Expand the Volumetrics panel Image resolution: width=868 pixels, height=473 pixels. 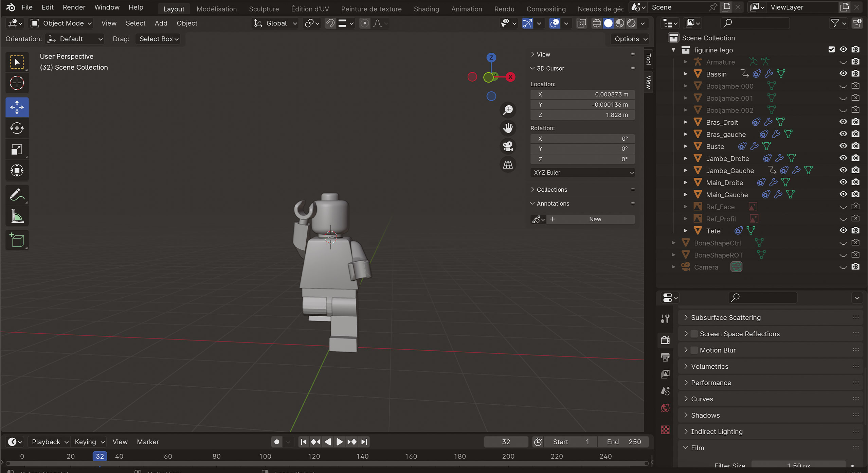[709, 366]
